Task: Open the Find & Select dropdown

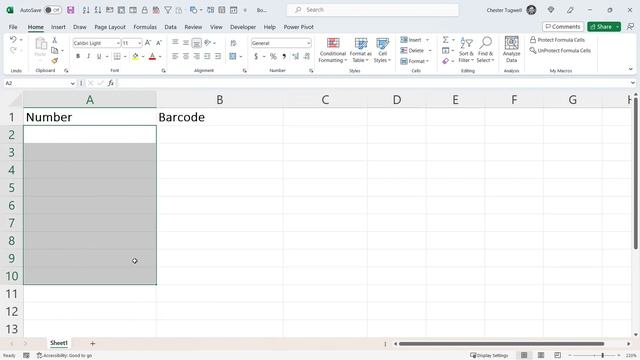Action: [x=486, y=50]
